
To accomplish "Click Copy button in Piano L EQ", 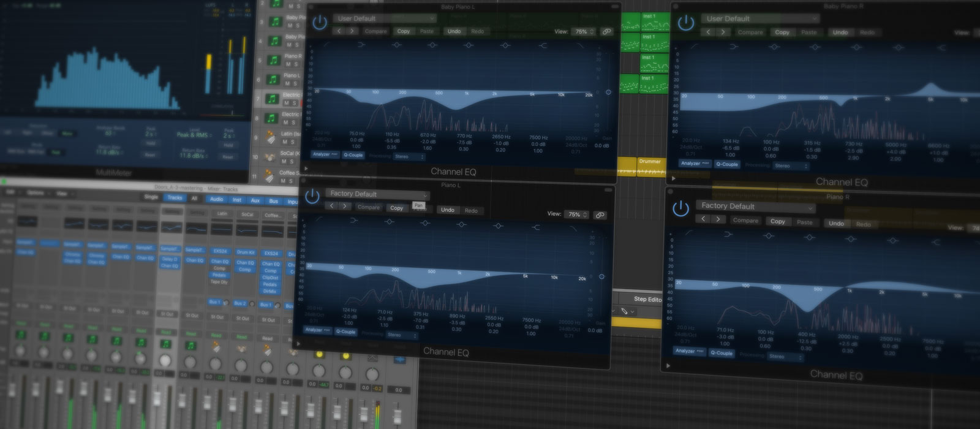I will [397, 208].
